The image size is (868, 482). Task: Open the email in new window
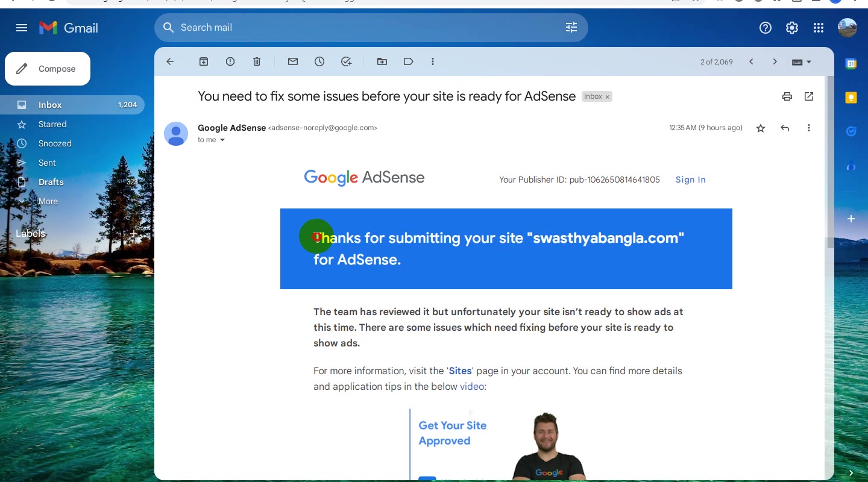click(809, 96)
